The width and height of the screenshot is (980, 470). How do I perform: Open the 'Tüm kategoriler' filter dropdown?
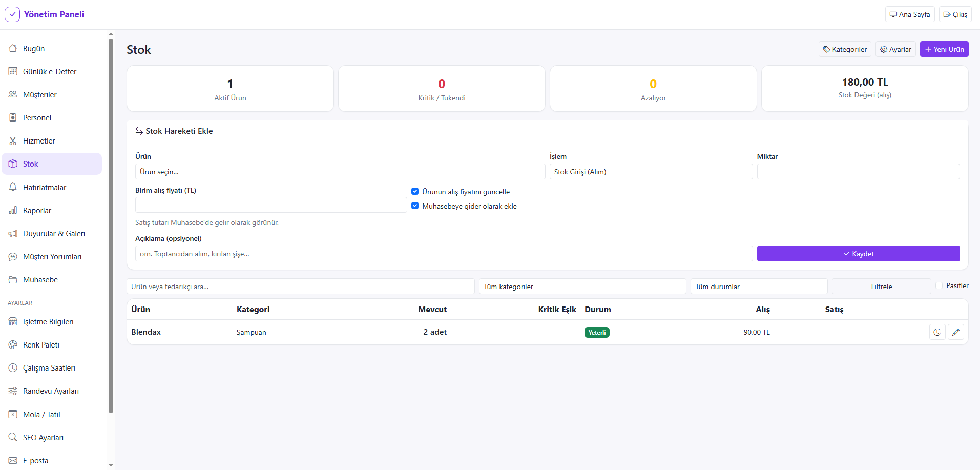coord(582,287)
